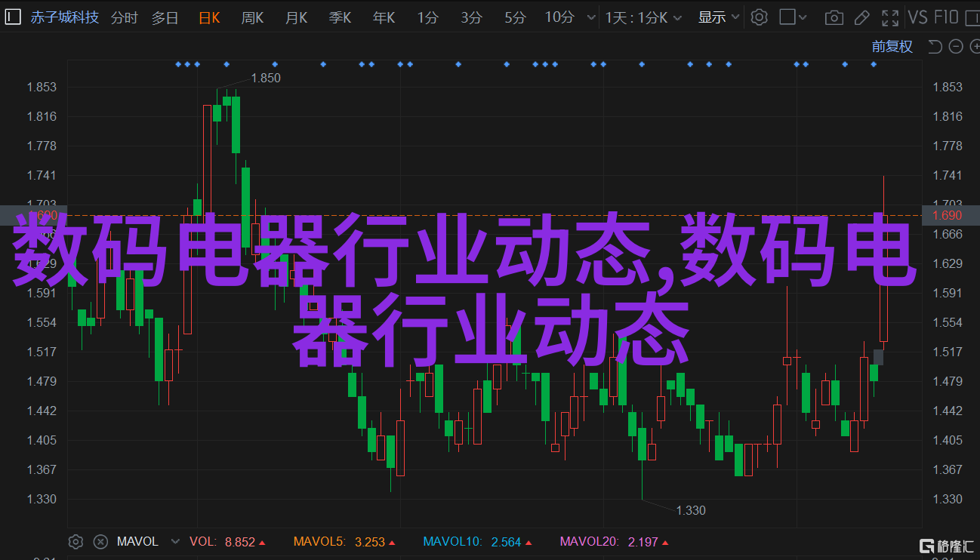
Task: Open the 10分 interval dropdown
Action: click(591, 17)
